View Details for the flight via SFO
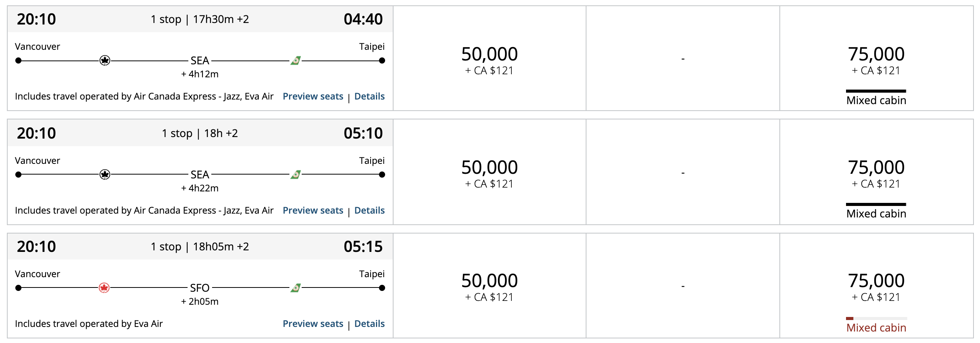This screenshot has width=980, height=343. pos(369,324)
